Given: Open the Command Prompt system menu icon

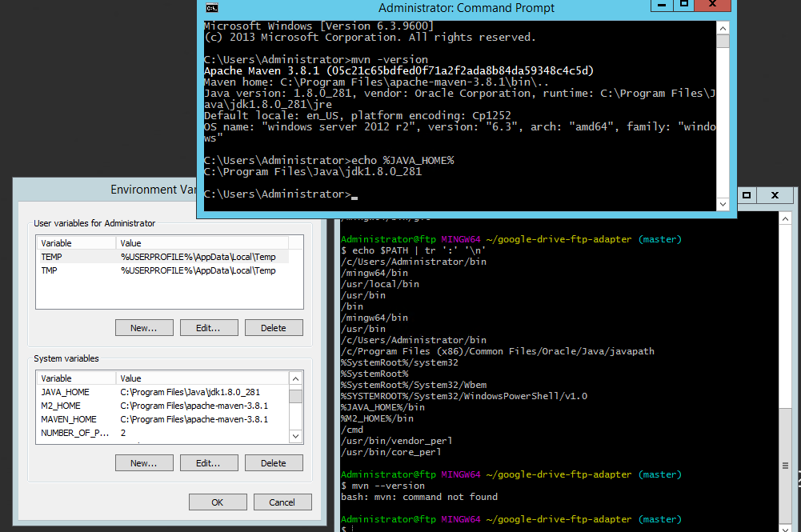Looking at the screenshot, I should 212,8.
